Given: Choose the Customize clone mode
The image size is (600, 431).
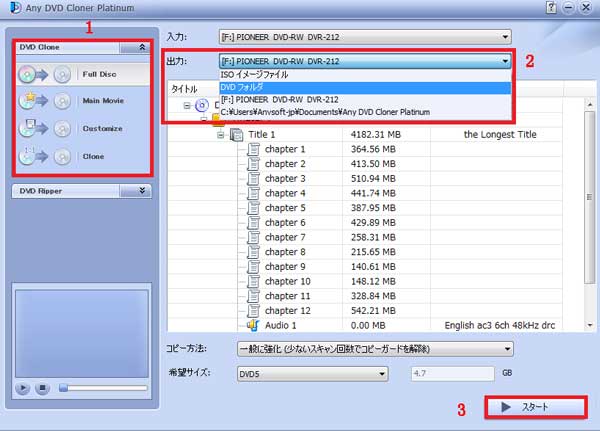Looking at the screenshot, I should (x=83, y=129).
